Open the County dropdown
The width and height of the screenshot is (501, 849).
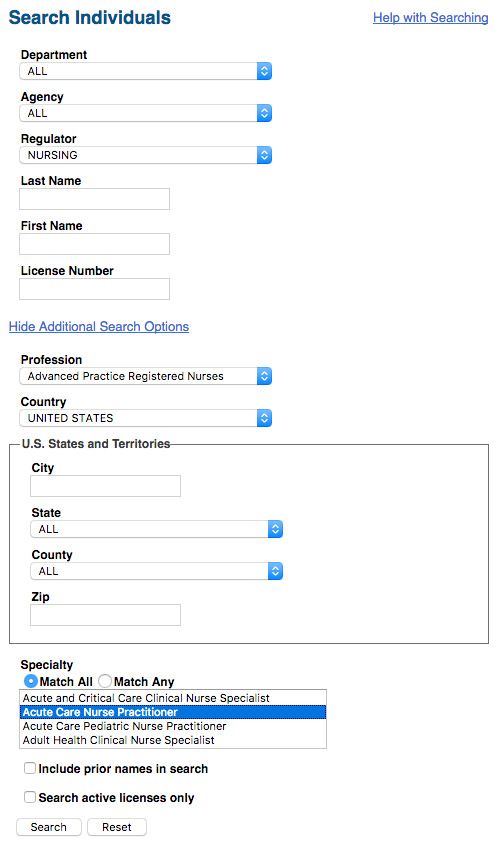(x=157, y=571)
